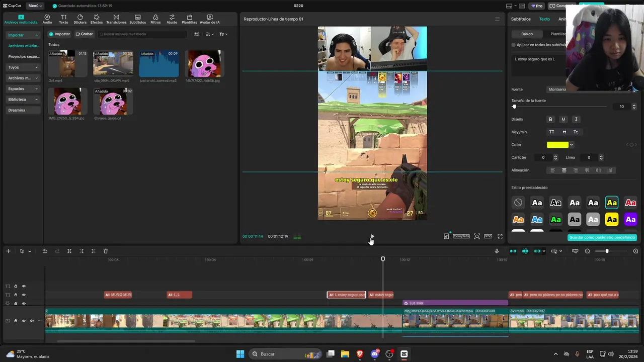The height and width of the screenshot is (362, 644).
Task: Enter fullscreen preview mode
Action: coord(500,236)
